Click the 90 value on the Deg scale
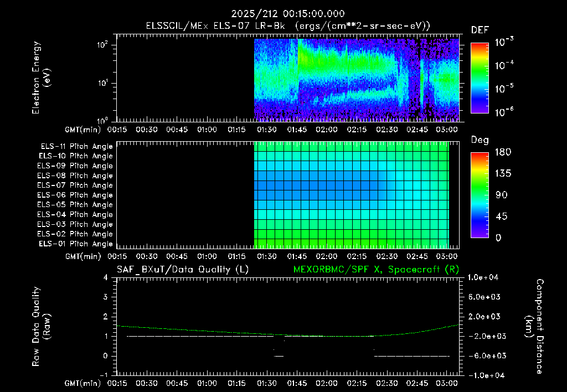Viewport: 567px width, 392px height. 502,195
